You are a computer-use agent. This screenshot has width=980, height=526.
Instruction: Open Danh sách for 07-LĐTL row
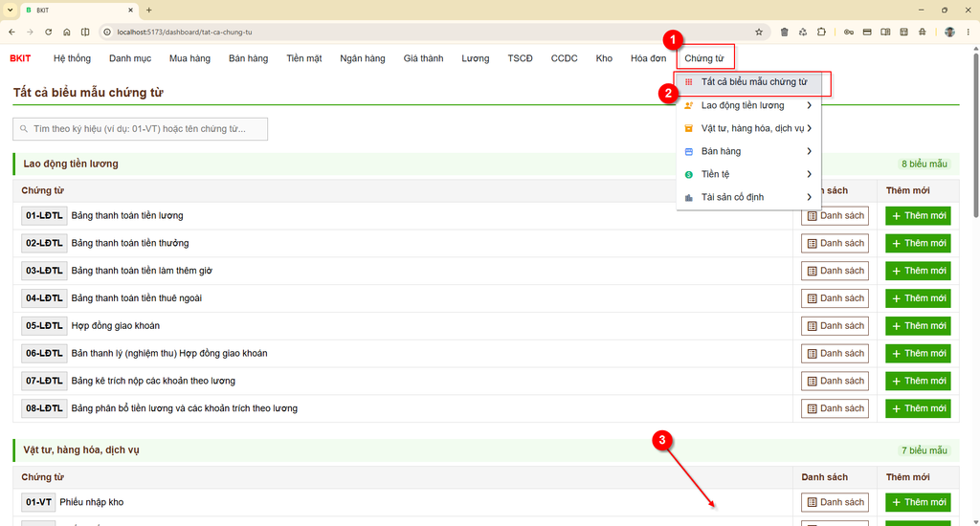[x=835, y=381]
